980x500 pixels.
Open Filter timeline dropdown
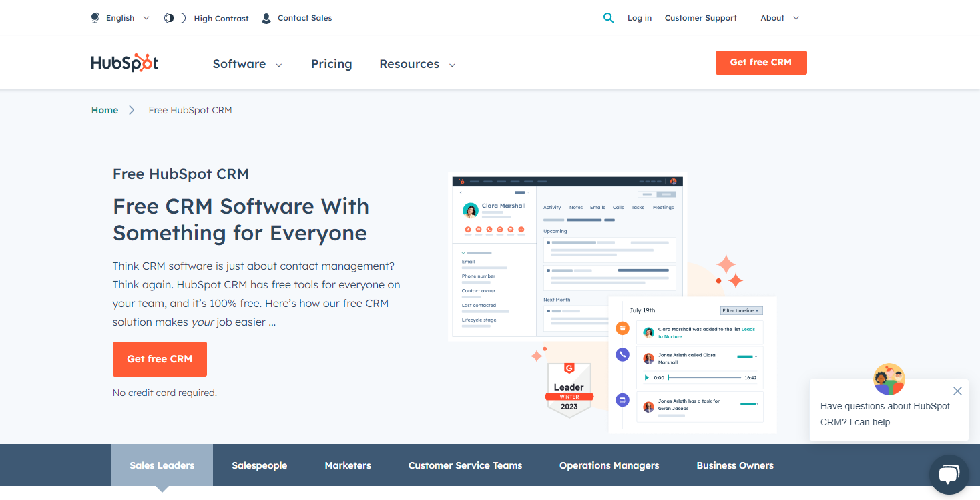741,310
